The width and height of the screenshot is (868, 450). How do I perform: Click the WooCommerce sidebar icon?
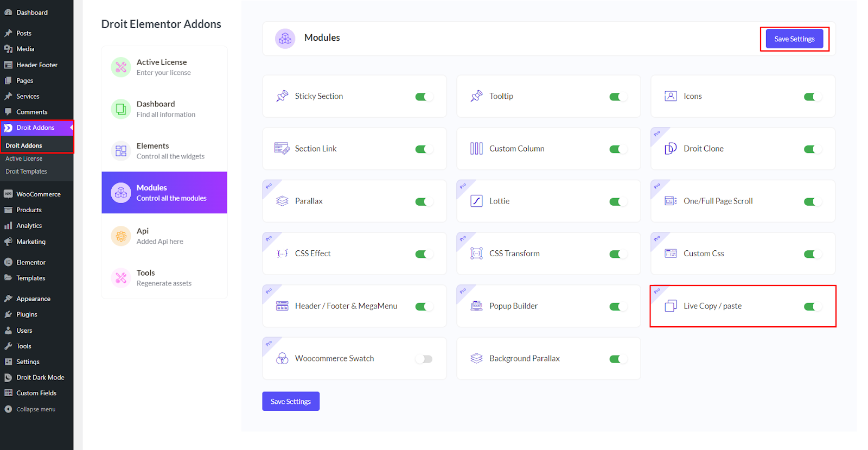pyautogui.click(x=8, y=194)
